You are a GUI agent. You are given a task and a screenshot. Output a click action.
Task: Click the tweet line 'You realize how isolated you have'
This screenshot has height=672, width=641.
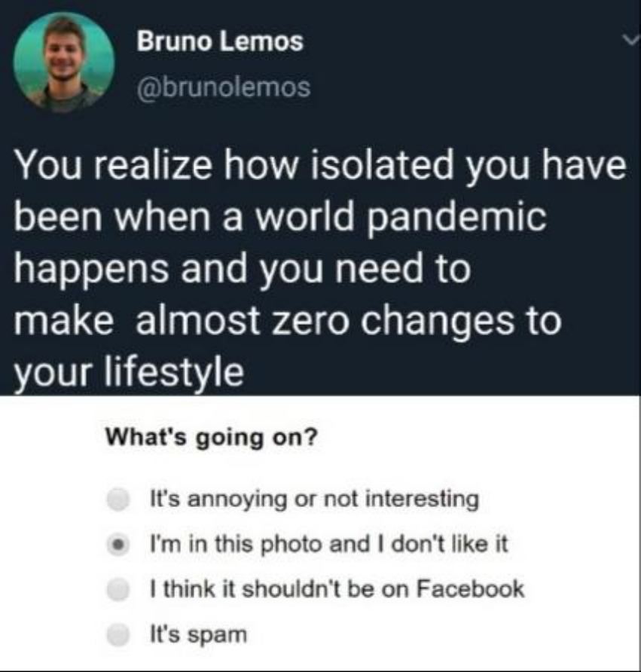321,166
